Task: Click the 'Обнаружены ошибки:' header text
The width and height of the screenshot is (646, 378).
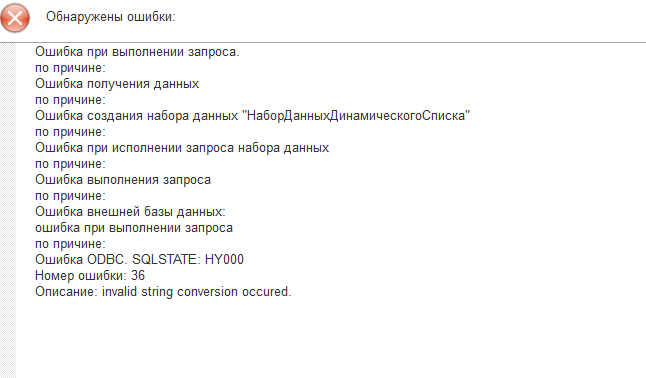Action: (110, 17)
